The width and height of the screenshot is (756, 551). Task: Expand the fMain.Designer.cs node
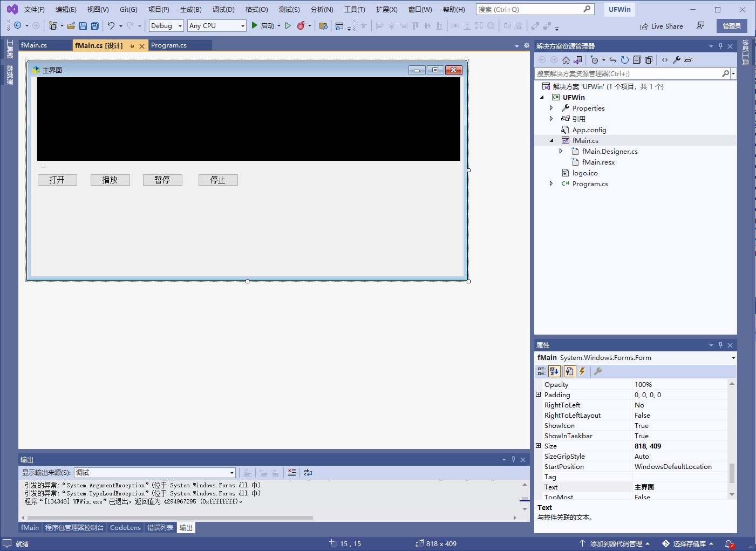pyautogui.click(x=561, y=151)
